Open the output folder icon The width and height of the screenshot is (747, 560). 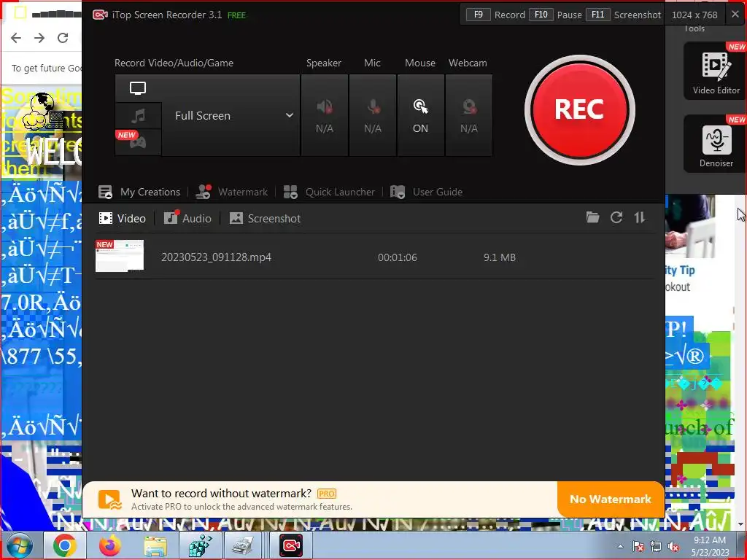[592, 217]
